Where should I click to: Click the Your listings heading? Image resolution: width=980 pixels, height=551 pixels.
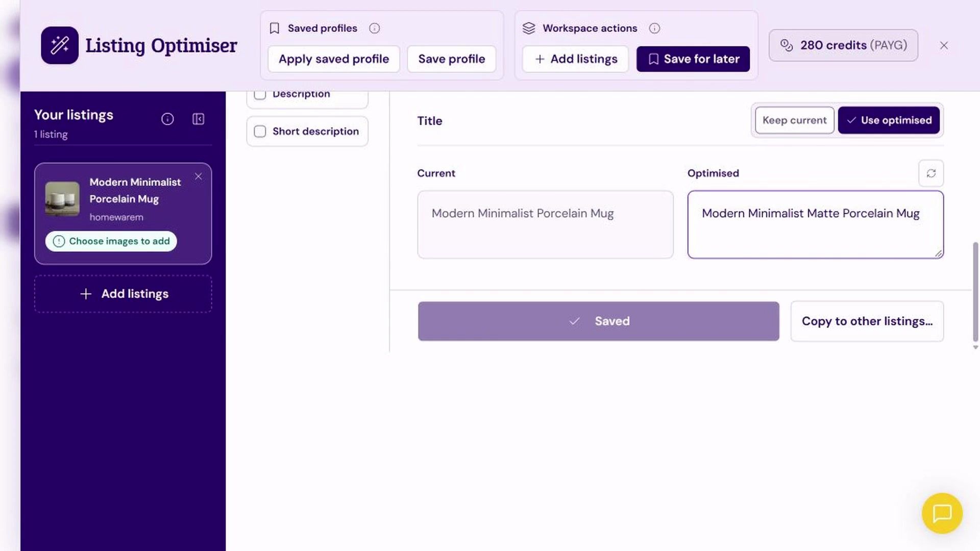click(x=73, y=115)
